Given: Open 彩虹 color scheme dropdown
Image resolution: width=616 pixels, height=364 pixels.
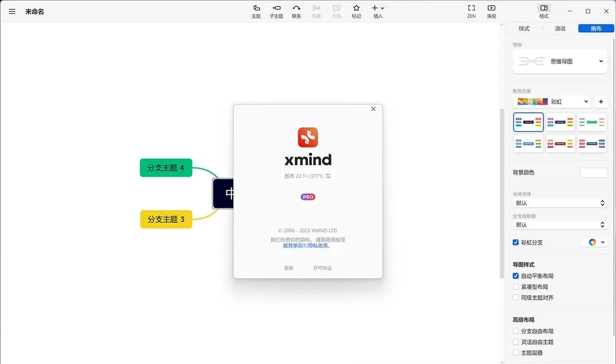Looking at the screenshot, I should click(x=552, y=102).
